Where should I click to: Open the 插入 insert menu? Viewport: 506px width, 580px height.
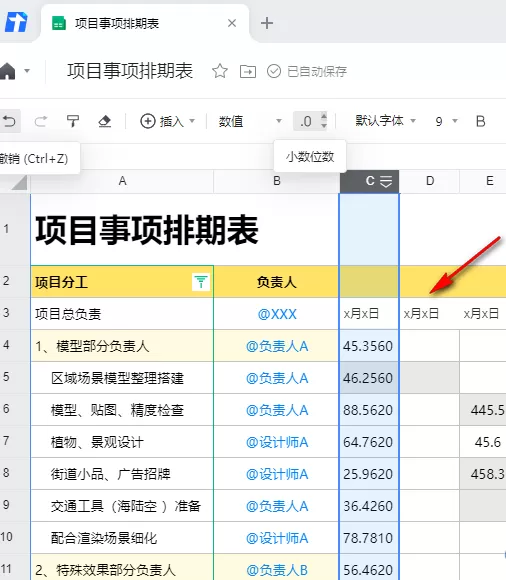[x=168, y=121]
